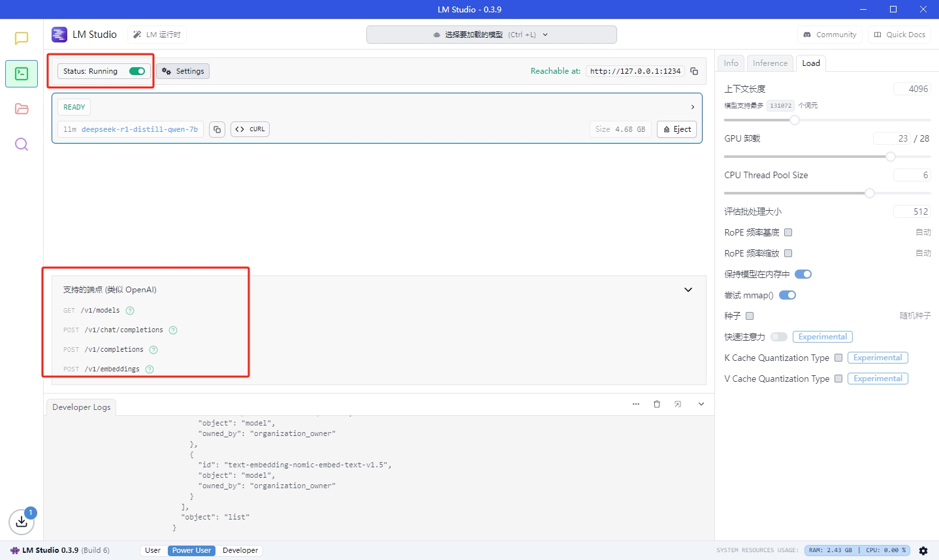Disable the 保持模型在内存中 toggle
Screen dimensions: 939x560
[x=803, y=274]
